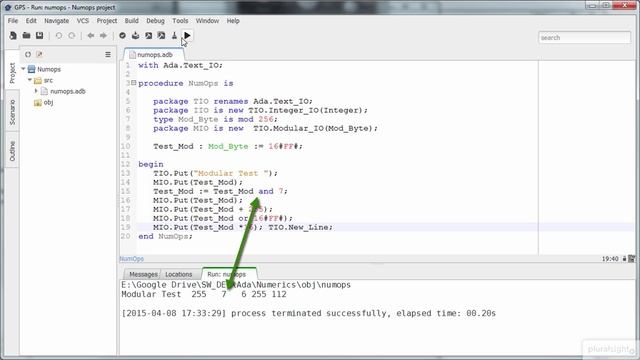Open the File menu
This screenshot has height=360, width=640.
13,21
